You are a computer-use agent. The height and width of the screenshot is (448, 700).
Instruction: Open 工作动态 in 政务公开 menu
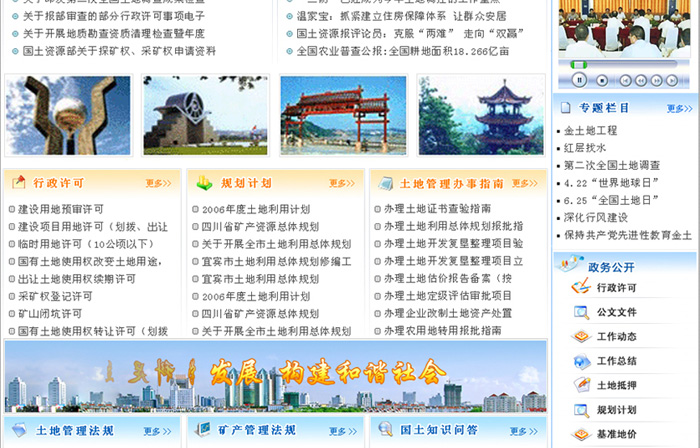pyautogui.click(x=617, y=336)
